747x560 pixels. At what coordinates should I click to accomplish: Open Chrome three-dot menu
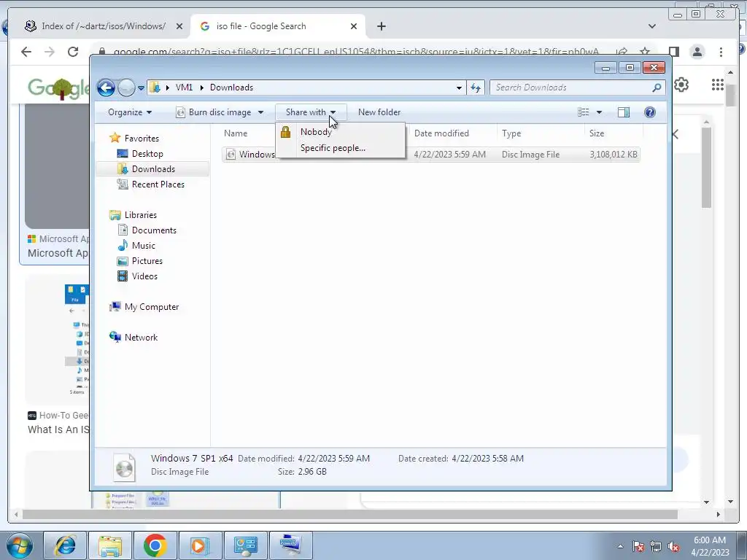coord(721,52)
